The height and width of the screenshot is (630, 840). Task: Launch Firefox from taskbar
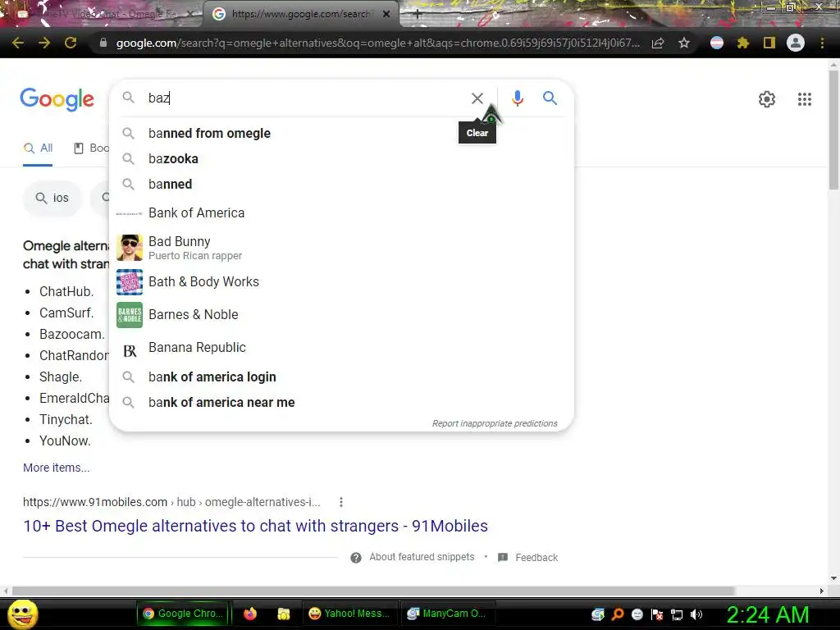click(250, 614)
